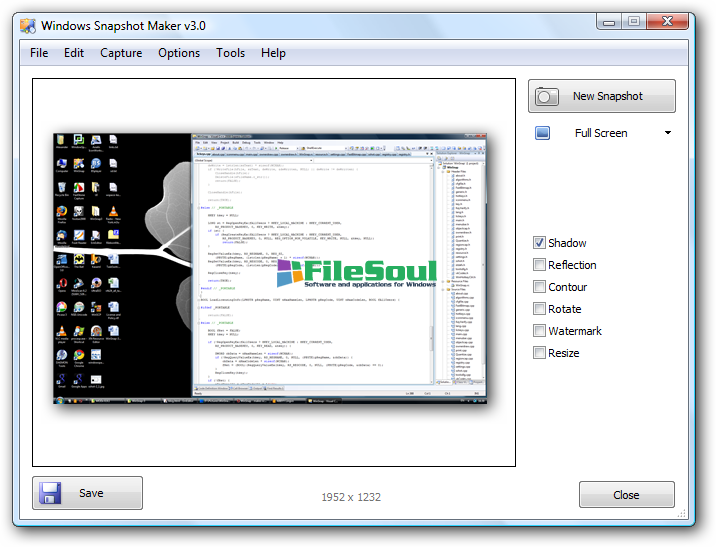Click the 1952 x 1232 dimensions text

coord(351,497)
